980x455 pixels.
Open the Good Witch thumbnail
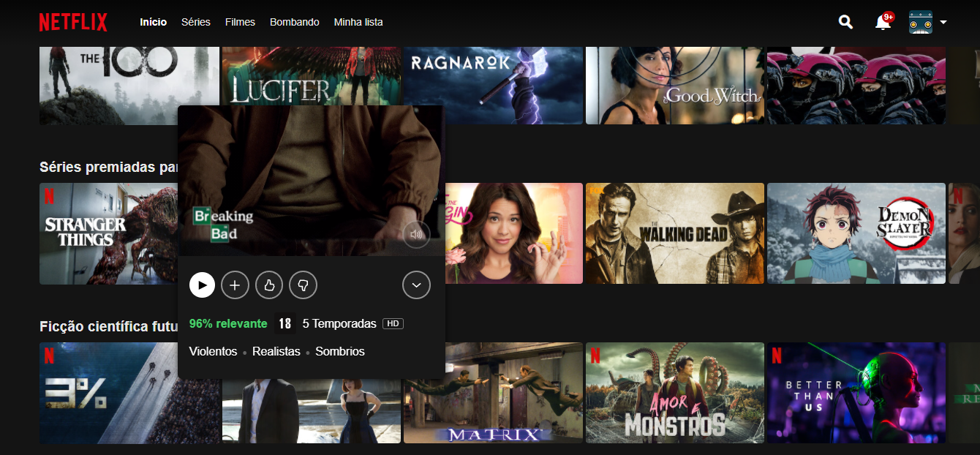pos(675,85)
